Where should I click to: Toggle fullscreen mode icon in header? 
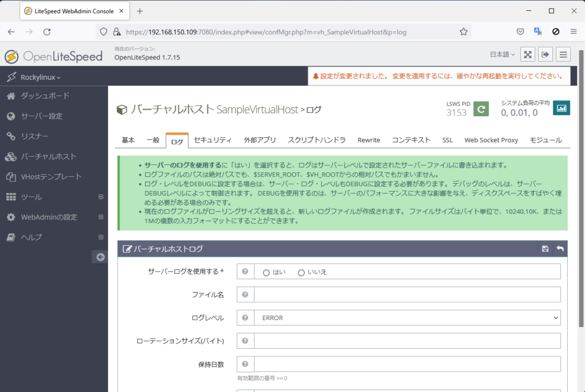[x=528, y=55]
